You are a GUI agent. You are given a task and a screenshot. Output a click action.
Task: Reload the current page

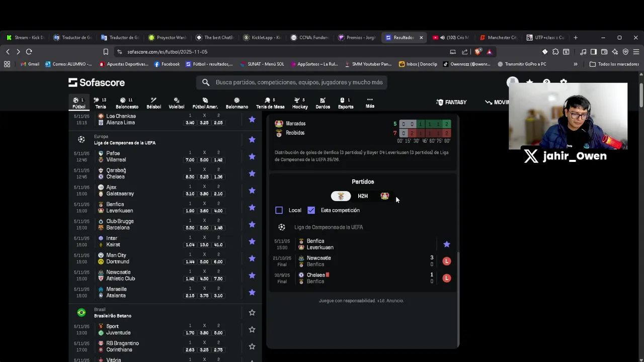29,52
